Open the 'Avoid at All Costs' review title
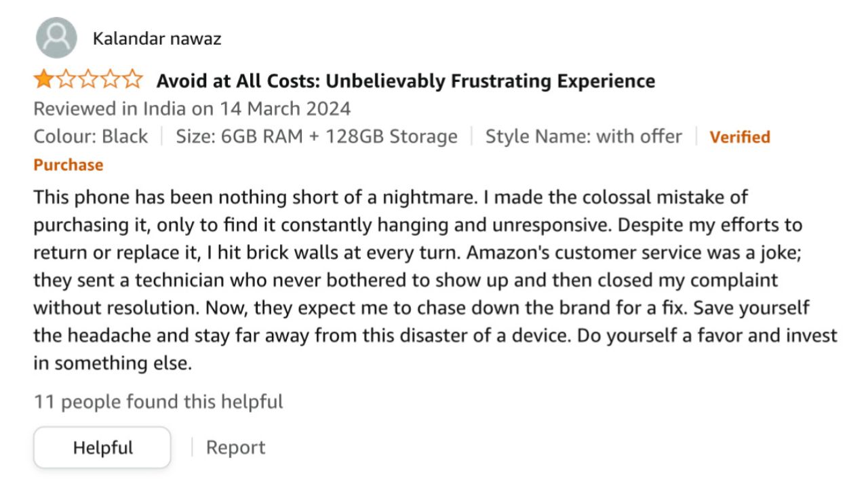Viewport: 868px width, 488px height. (x=406, y=81)
